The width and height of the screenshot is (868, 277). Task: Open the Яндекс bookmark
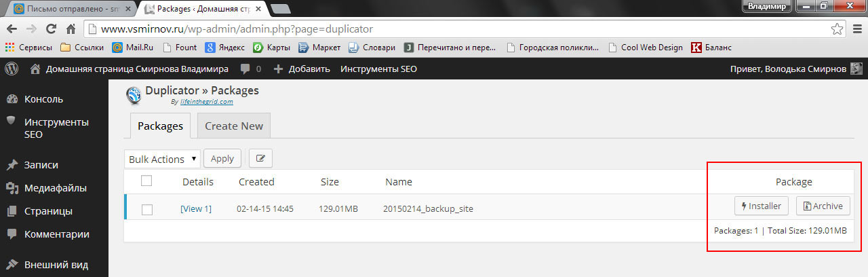pyautogui.click(x=225, y=48)
